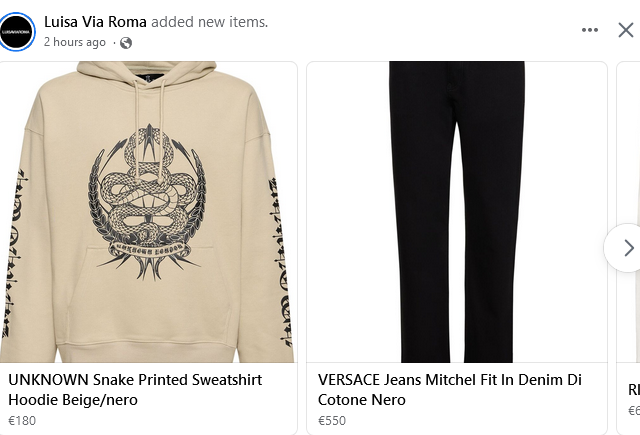View the beige snake hoodie product image
The width and height of the screenshot is (640, 435).
[x=149, y=212]
